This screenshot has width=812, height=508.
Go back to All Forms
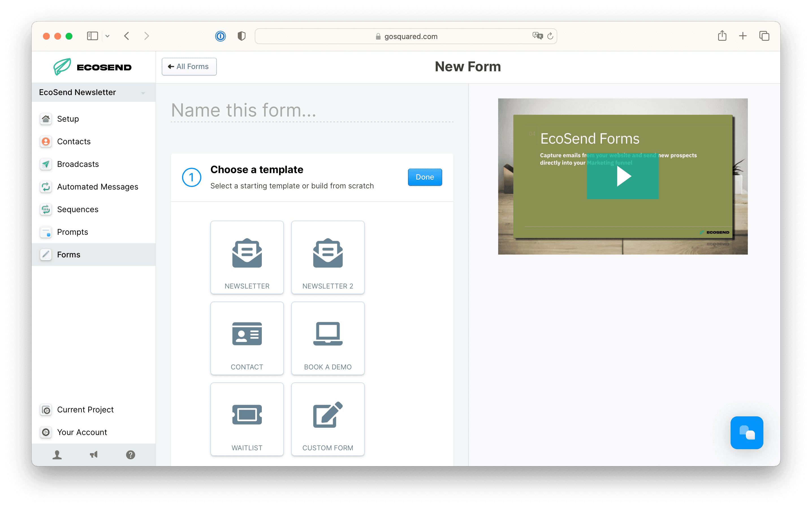(189, 66)
